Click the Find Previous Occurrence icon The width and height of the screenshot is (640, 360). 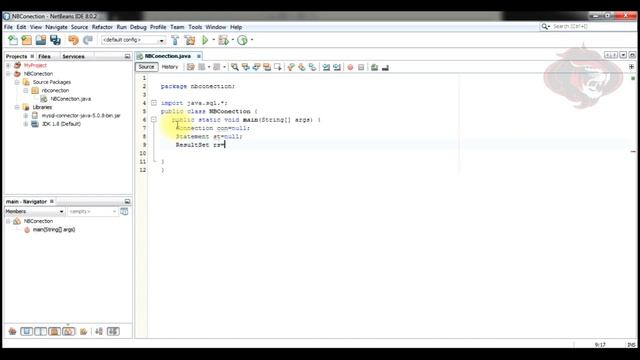click(245, 67)
